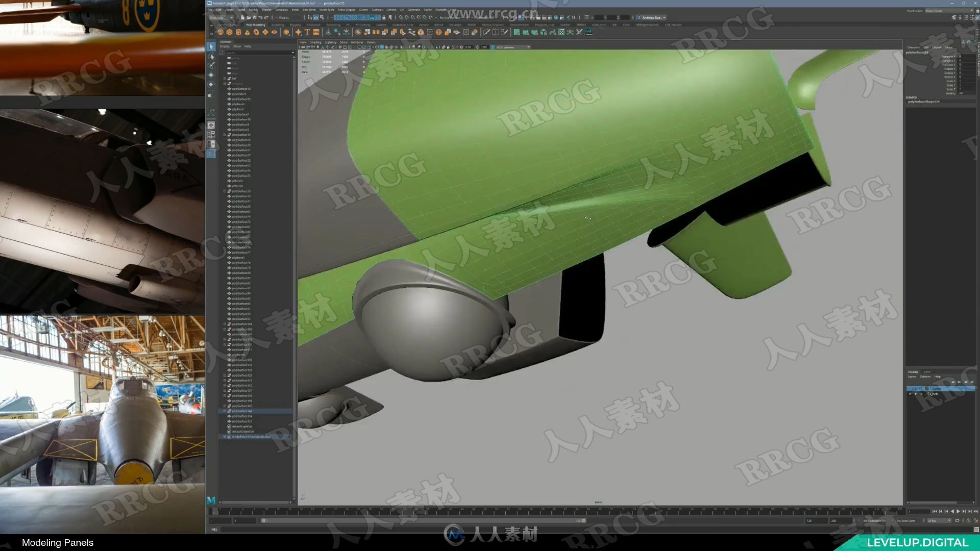980x551 pixels.
Task: Open the Channels menu in Channel Box
Action: [x=913, y=47]
